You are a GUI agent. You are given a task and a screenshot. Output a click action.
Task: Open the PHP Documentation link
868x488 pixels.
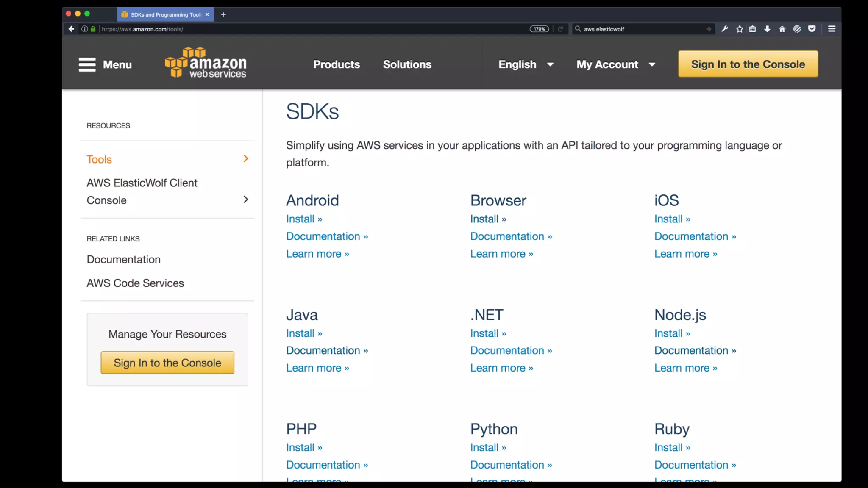click(x=327, y=465)
